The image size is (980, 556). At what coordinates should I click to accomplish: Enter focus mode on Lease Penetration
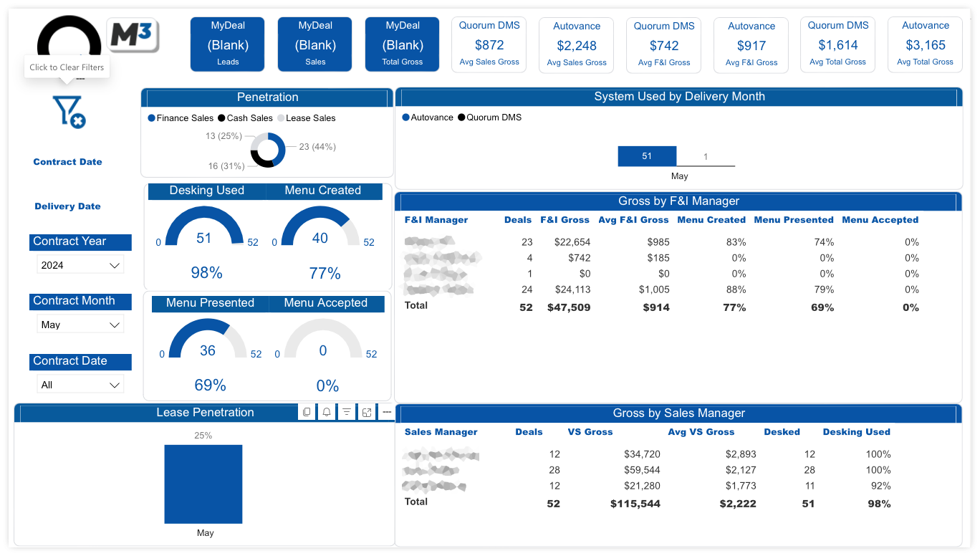pos(367,412)
